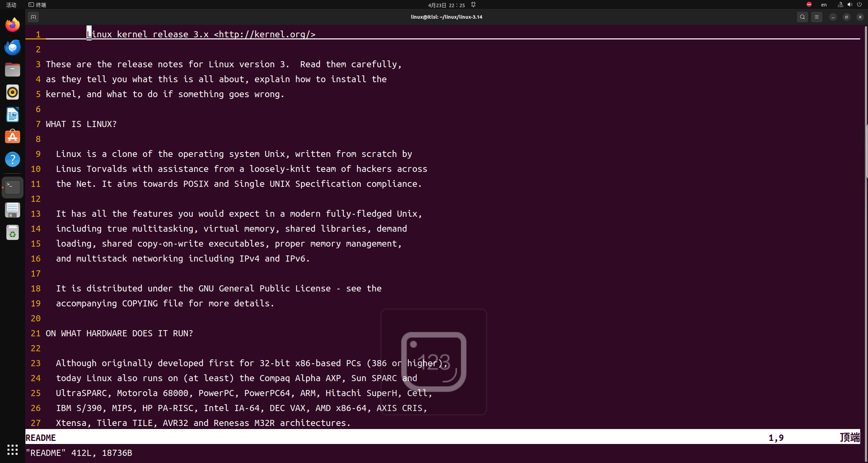
Task: Click the new tab icon in titlebar
Action: click(33, 17)
